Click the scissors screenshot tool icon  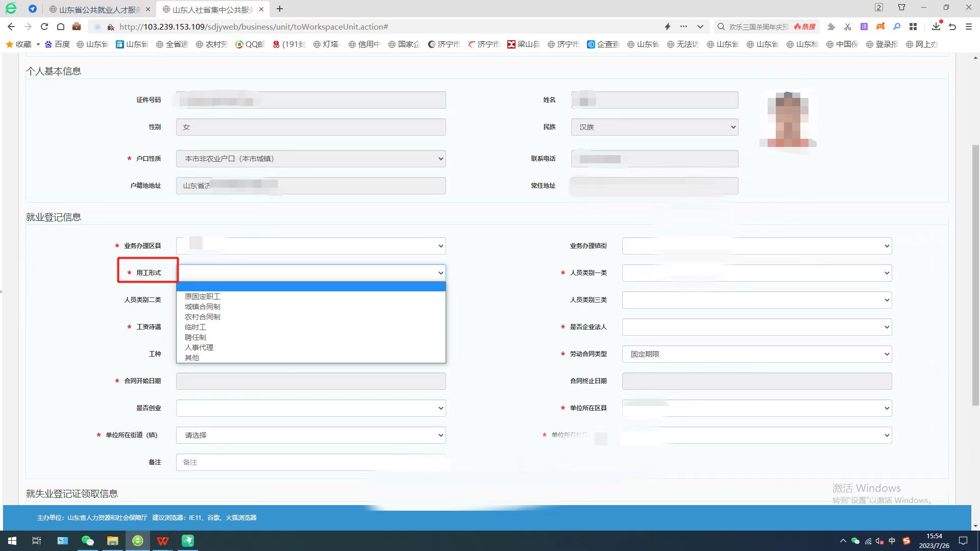pos(848,27)
